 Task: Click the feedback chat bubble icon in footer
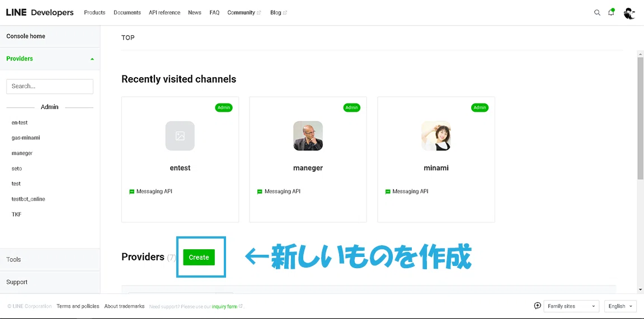tap(538, 306)
